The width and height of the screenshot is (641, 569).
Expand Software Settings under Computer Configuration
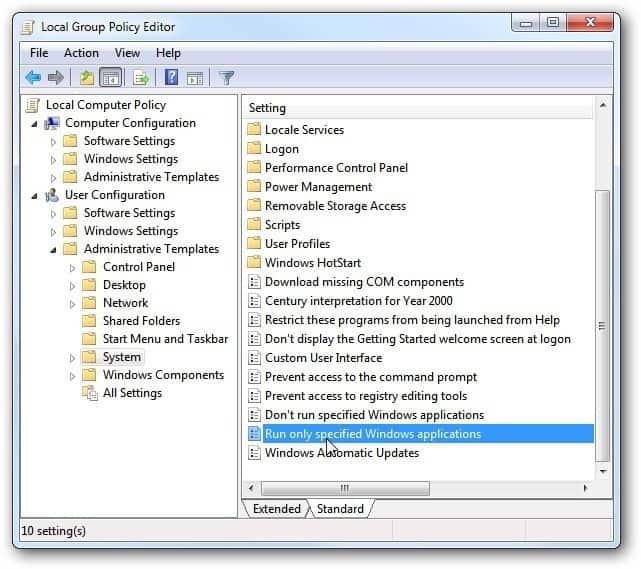[53, 142]
